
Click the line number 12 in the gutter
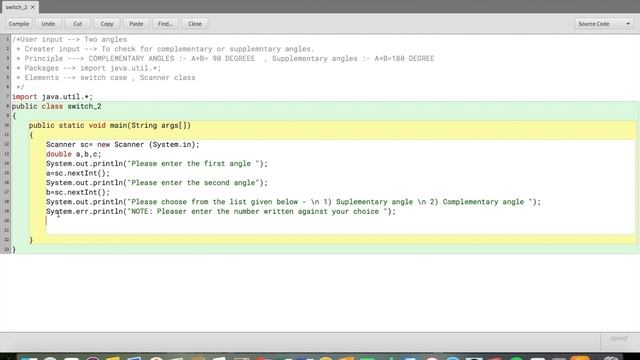pos(7,144)
